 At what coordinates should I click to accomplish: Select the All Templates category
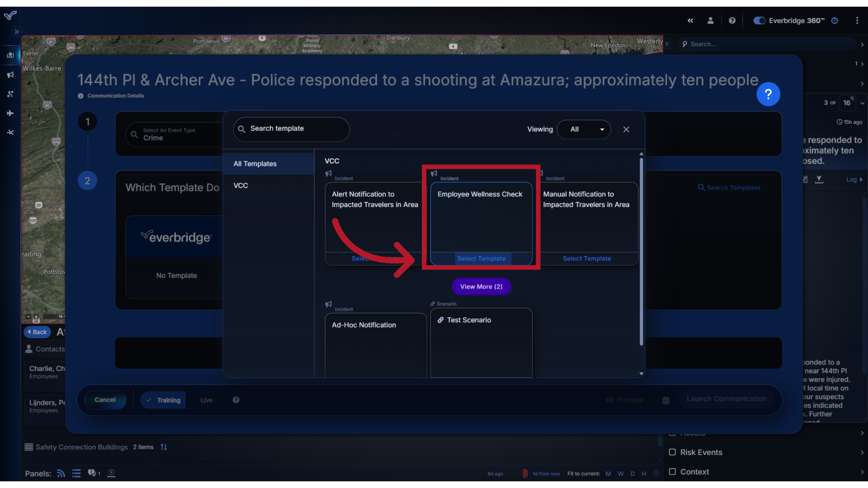[269, 164]
